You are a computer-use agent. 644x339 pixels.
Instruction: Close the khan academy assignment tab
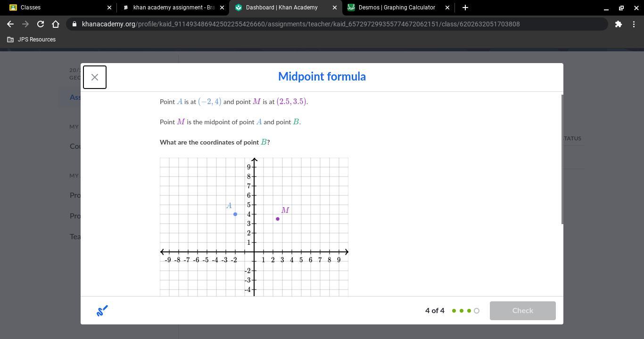point(222,8)
